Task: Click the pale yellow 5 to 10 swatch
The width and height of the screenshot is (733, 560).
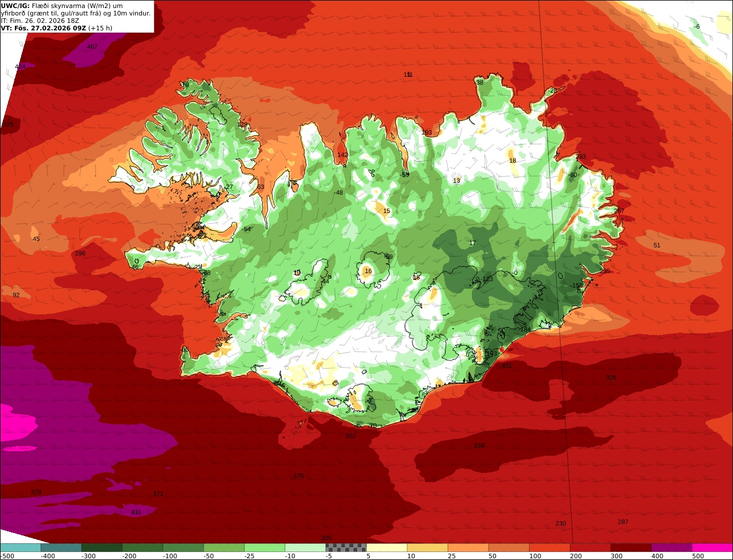Action: click(387, 547)
